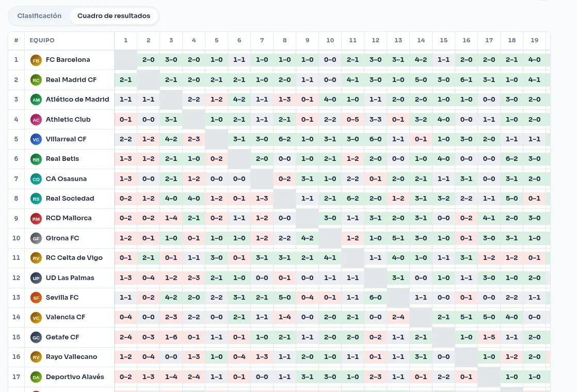
Task: Click the 1-4 result in RCD Mallorca's row
Action: (171, 218)
